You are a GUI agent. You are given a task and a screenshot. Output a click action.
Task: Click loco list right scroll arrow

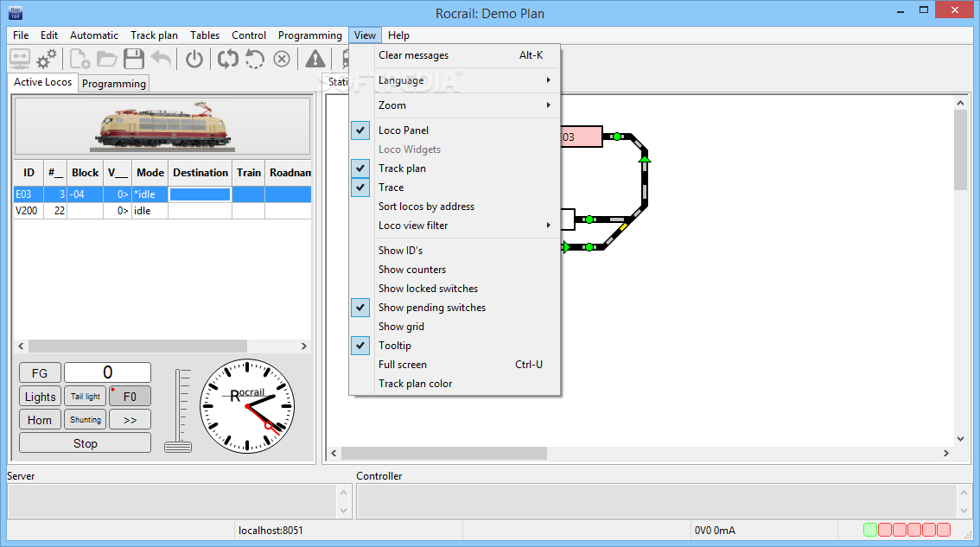click(x=303, y=346)
